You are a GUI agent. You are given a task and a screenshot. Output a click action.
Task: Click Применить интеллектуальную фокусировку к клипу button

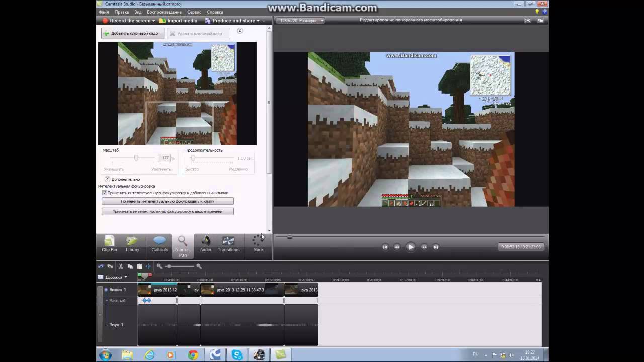point(168,201)
